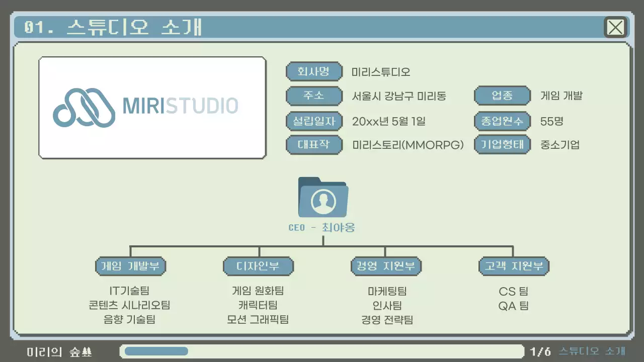Expand the 게임 개발부 department
This screenshot has width=644, height=362.
coord(130,266)
